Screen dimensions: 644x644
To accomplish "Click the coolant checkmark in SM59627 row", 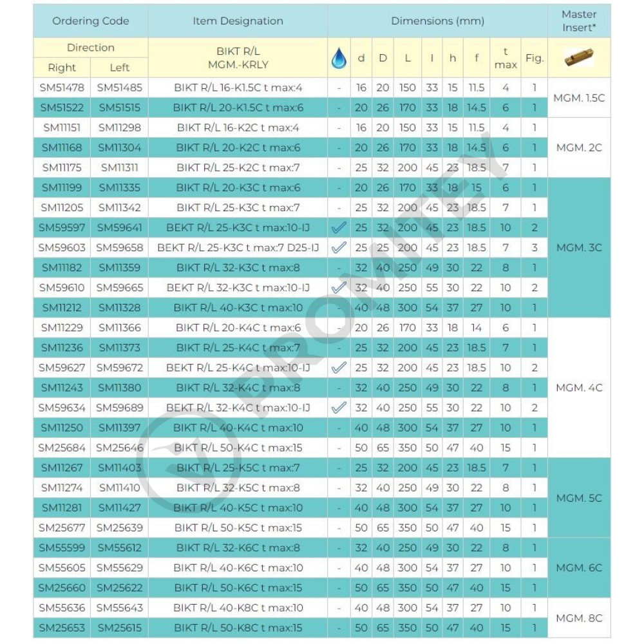I will [339, 368].
